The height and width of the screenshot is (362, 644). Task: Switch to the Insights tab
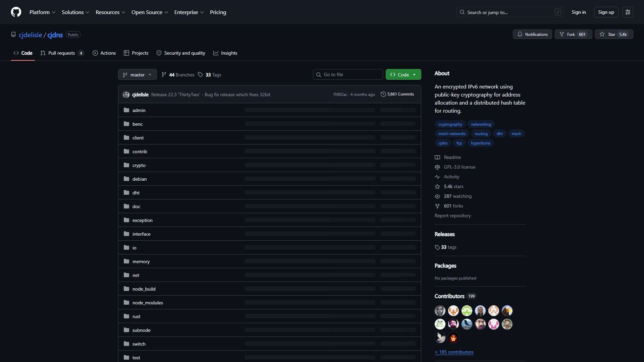225,53
